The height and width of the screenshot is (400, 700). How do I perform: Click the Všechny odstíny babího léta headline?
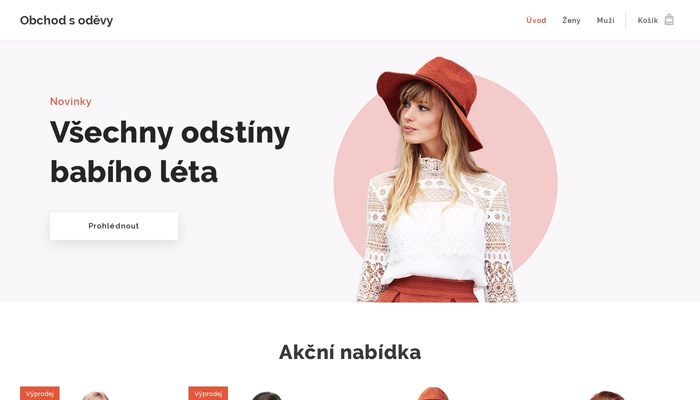coord(170,152)
